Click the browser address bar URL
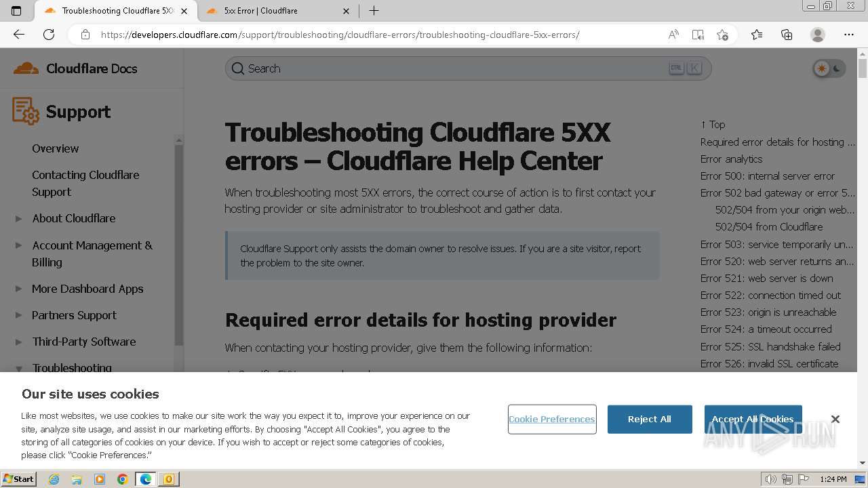This screenshot has width=868, height=488. tap(340, 35)
